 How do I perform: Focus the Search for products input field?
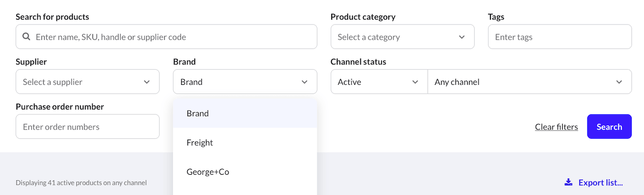[x=167, y=37]
